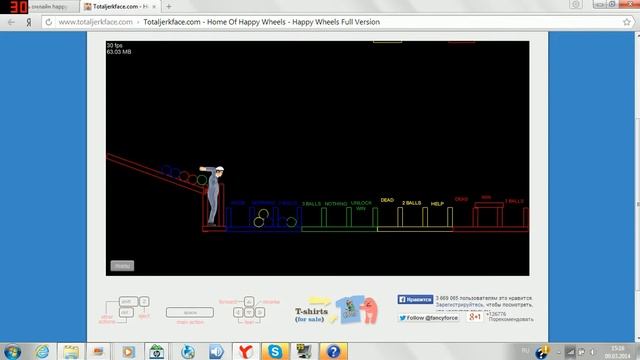
Task: Open the tray help icon with warning
Action: [x=542, y=352]
